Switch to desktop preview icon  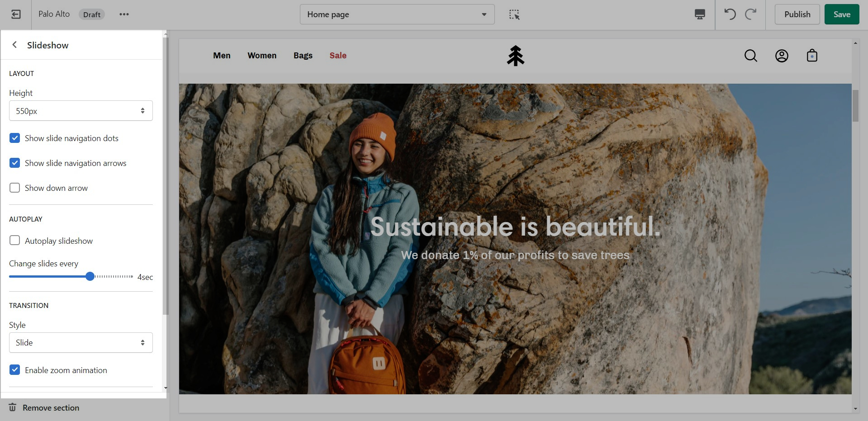(699, 14)
